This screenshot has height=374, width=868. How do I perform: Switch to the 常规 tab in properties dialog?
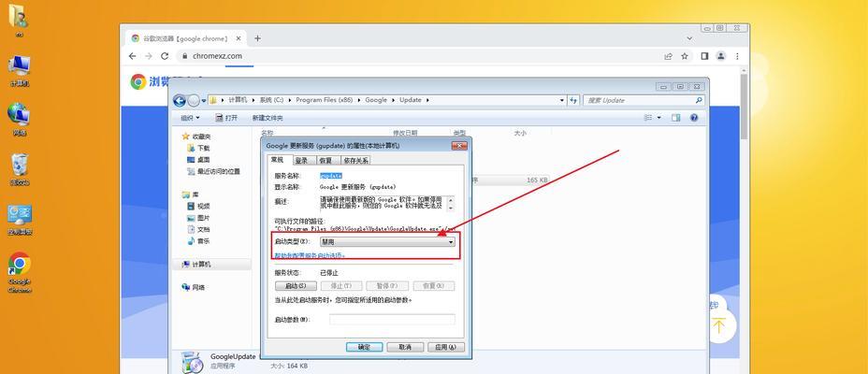(x=277, y=159)
